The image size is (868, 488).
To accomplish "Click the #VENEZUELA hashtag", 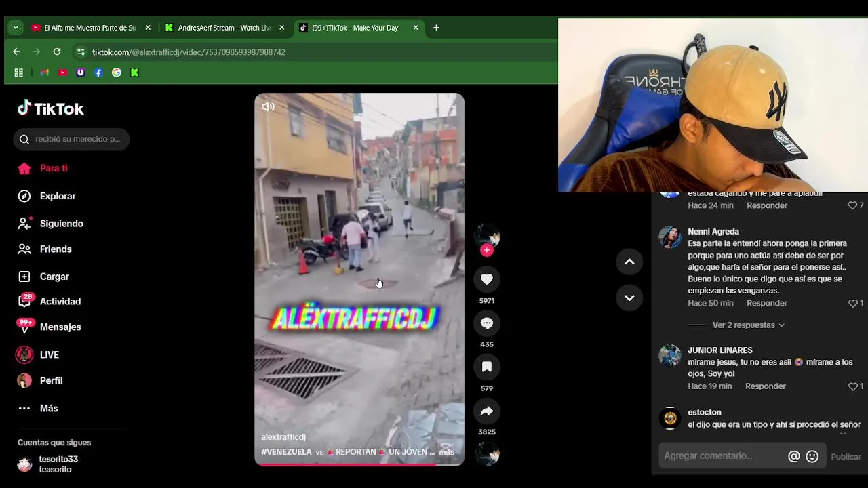I will (286, 452).
